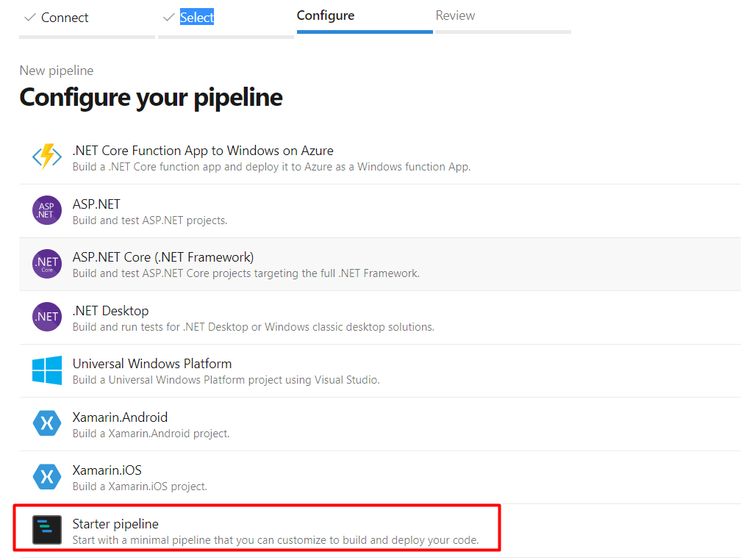
Task: Choose the Xamarin.iOS template
Action: tap(107, 470)
